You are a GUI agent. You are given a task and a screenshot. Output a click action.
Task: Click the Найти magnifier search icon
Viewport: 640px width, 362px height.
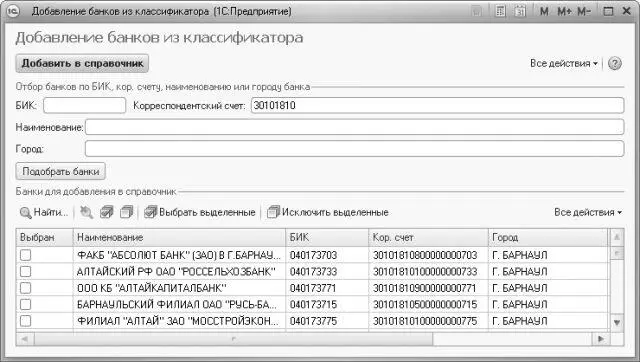tap(26, 213)
